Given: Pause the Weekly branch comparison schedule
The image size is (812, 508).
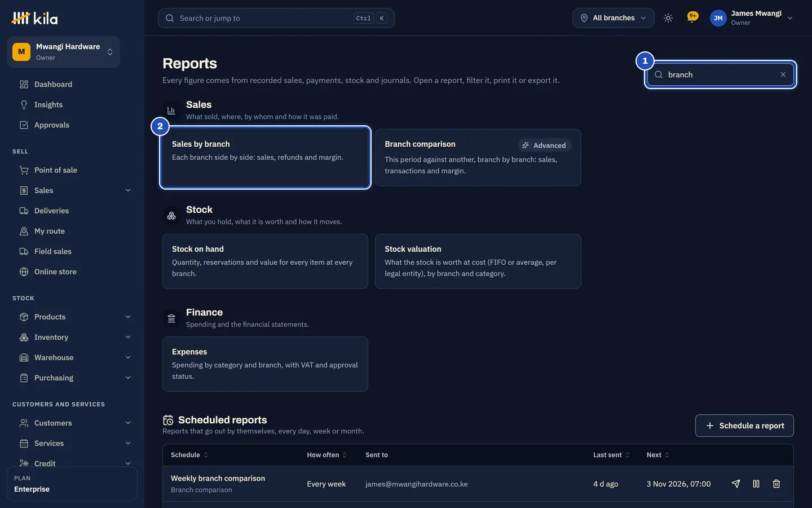Looking at the screenshot, I should coord(756,484).
